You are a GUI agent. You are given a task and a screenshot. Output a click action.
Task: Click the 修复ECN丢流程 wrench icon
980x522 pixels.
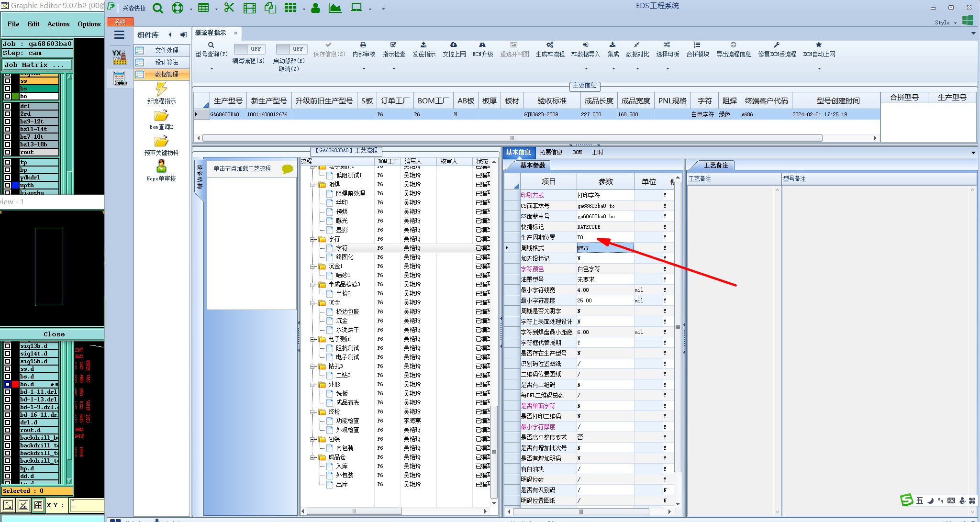[777, 45]
